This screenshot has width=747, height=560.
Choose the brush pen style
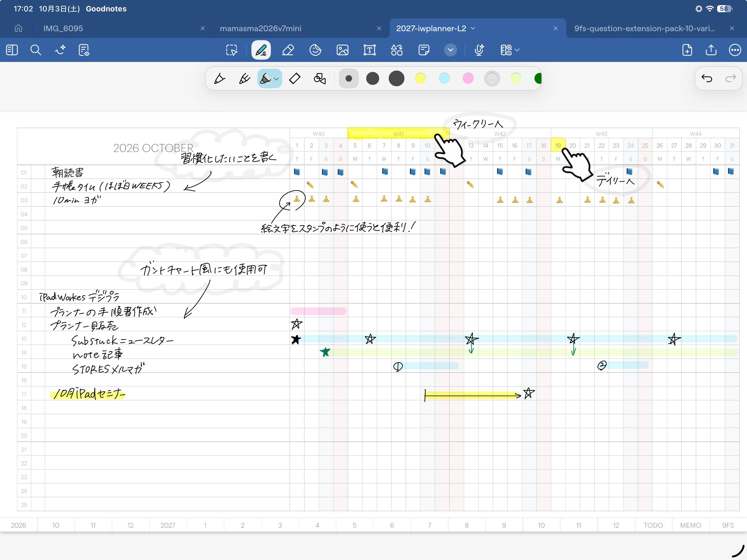pos(245,79)
